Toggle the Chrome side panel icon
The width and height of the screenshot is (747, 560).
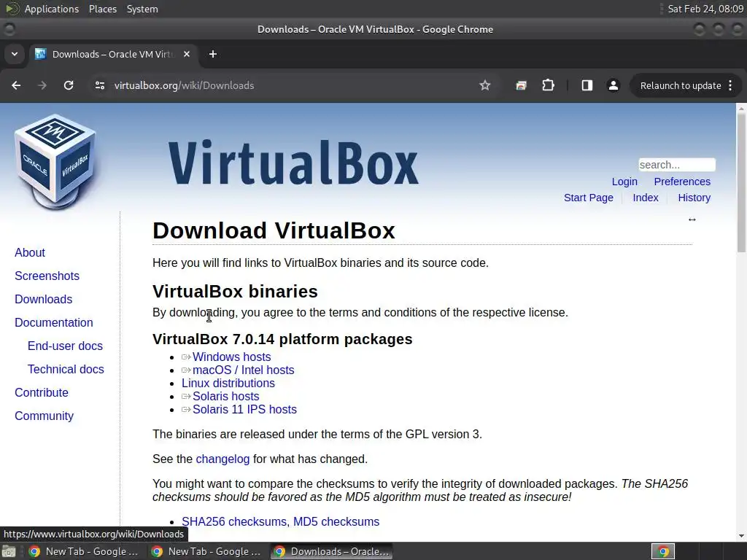coord(587,85)
